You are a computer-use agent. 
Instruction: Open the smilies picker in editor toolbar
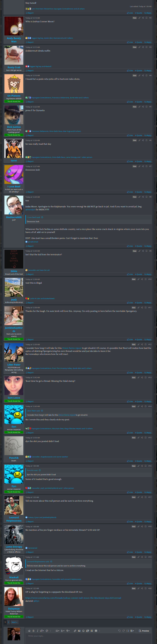click(x=83, y=631)
